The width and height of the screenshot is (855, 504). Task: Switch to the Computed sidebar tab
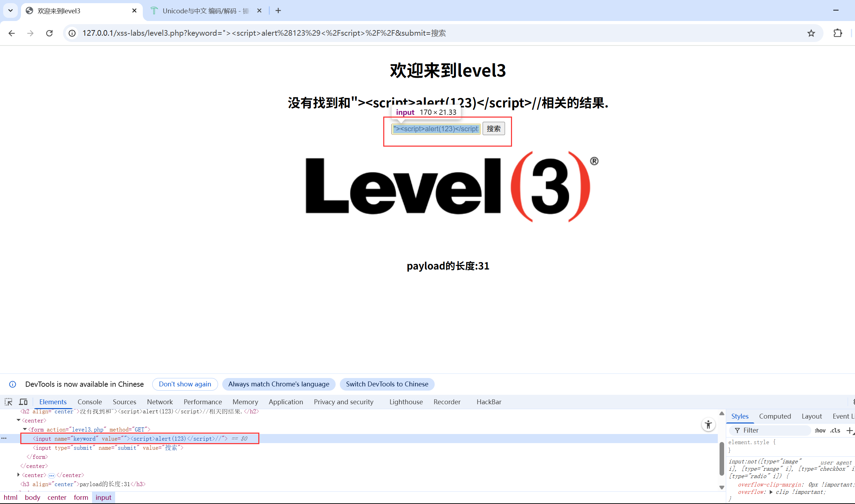tap(775, 416)
